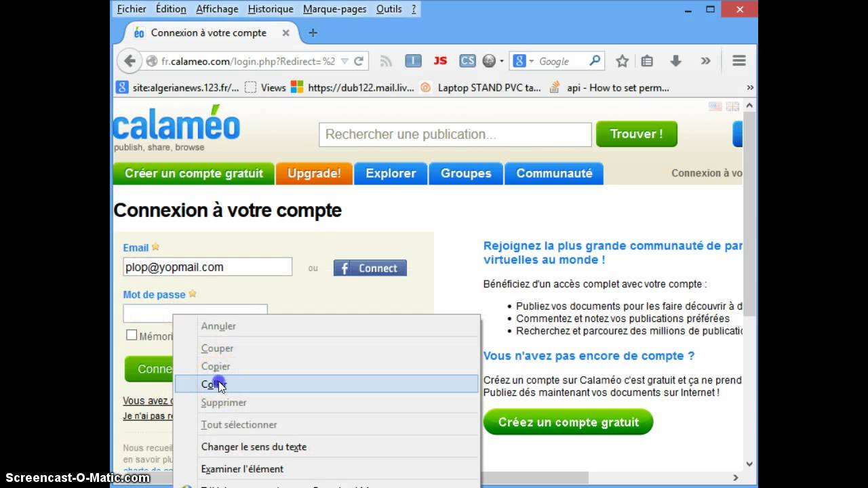Open the 'Explorer' tab
Viewport: 868px width, 488px height.
click(x=391, y=174)
